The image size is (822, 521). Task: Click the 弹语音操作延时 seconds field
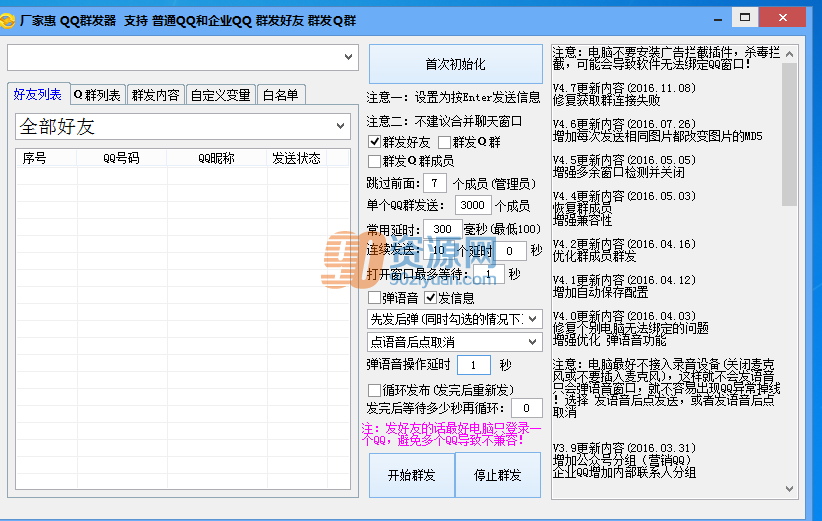(474, 365)
